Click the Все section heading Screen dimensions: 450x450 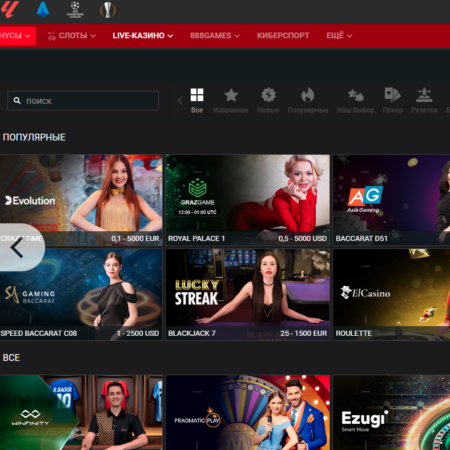(x=11, y=358)
